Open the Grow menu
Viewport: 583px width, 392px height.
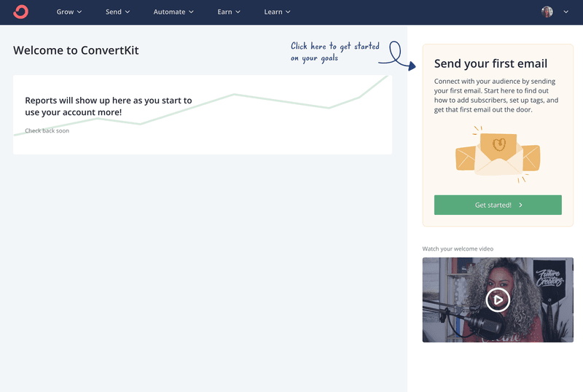pyautogui.click(x=69, y=12)
